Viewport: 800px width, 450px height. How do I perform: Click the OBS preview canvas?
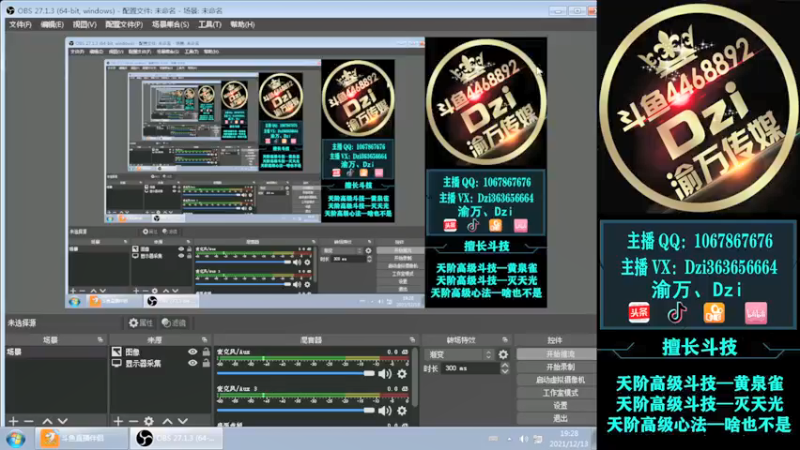306,172
